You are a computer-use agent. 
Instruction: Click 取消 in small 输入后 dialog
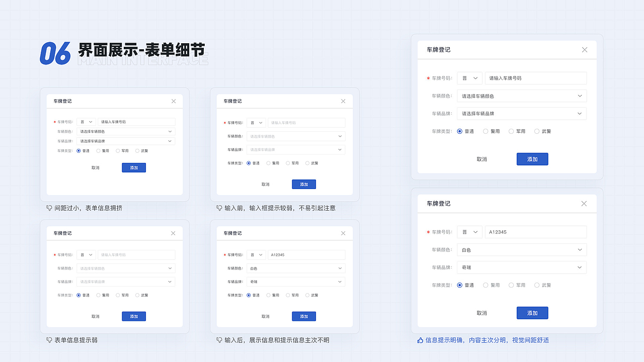tap(266, 316)
